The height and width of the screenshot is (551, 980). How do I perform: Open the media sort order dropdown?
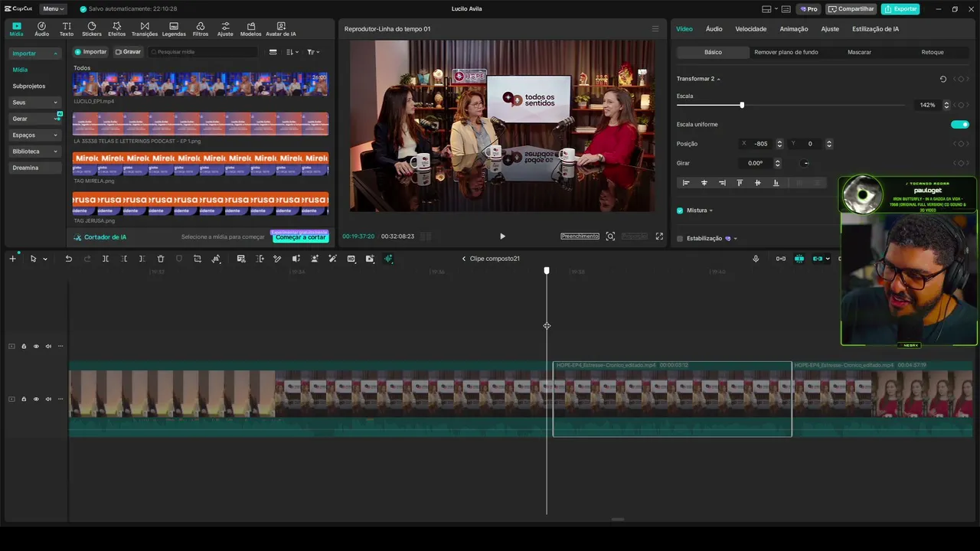[x=292, y=52]
